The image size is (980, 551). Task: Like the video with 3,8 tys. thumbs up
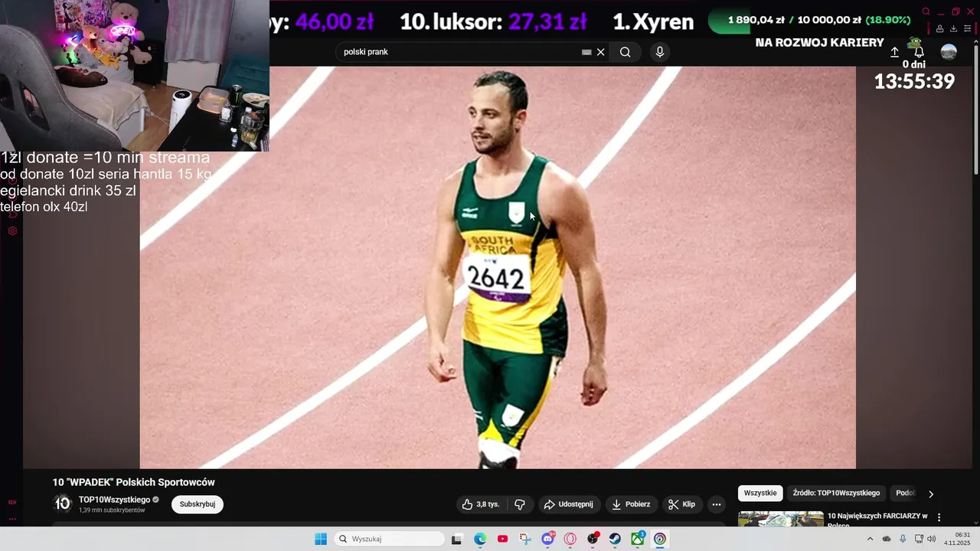(x=481, y=504)
